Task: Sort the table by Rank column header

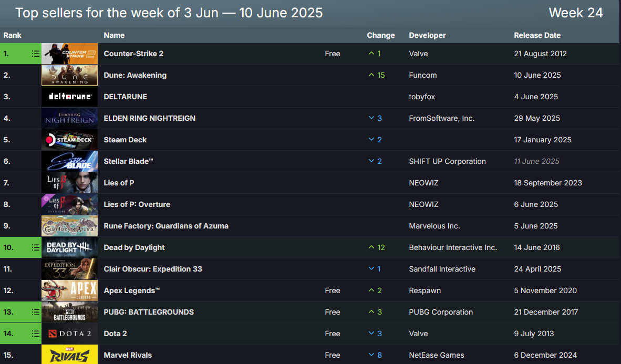Action: tap(12, 35)
